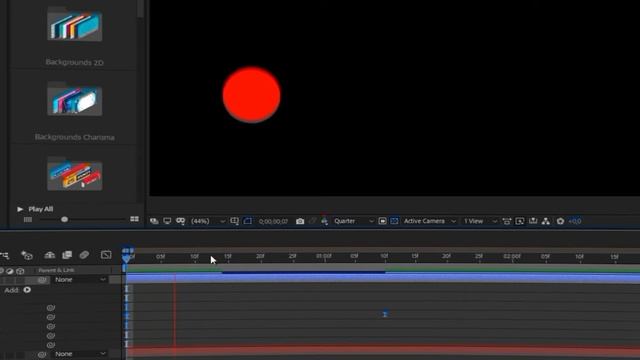Viewport: 640px width, 360px height.
Task: Open the top layer's None parent dropdown
Action: (80, 280)
